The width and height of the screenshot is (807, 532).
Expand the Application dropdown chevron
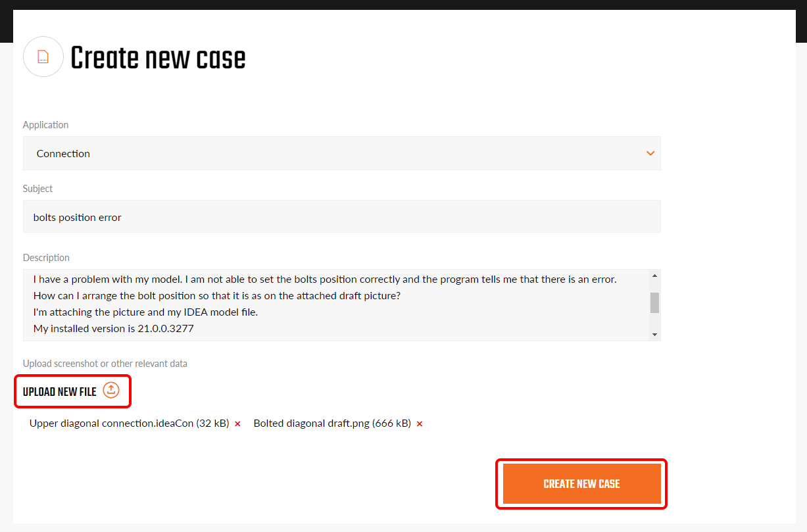click(x=650, y=153)
